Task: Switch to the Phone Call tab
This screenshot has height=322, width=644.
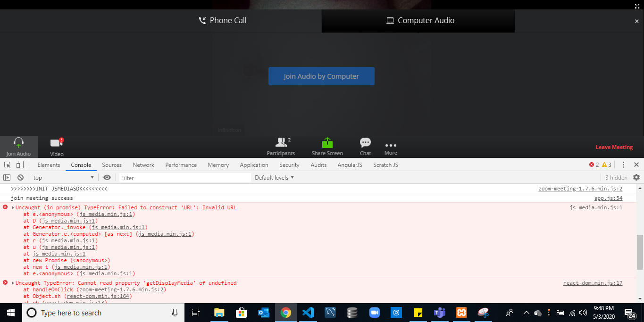Action: (222, 20)
